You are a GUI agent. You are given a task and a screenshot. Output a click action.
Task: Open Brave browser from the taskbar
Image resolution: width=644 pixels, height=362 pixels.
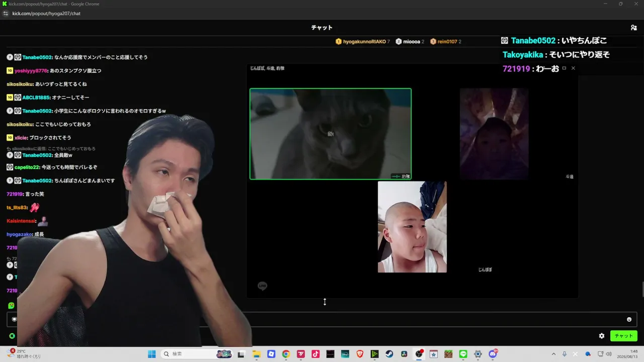coord(360,354)
